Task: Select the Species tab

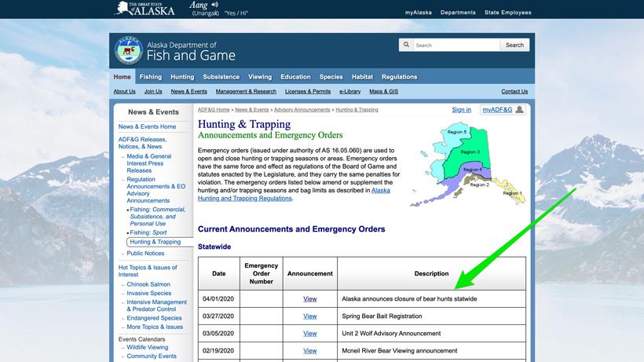Action: pos(331,77)
